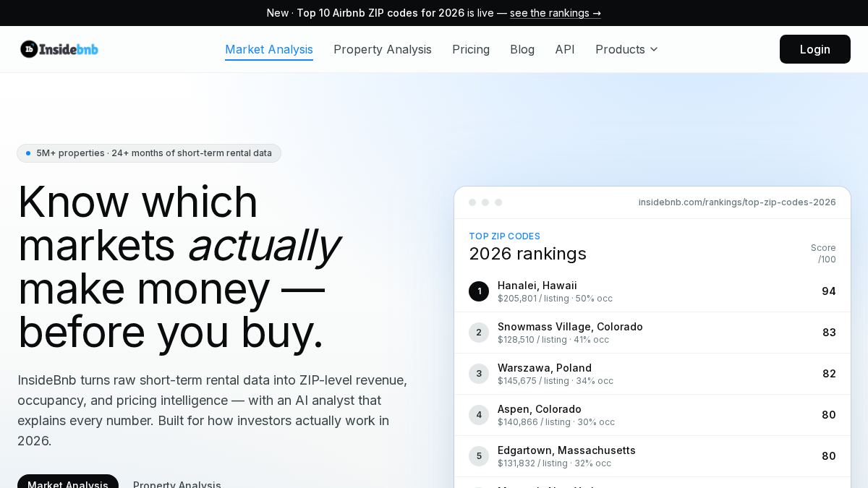
Task: Select 'Warszawa, Poland' ranking name
Action: pos(545,368)
